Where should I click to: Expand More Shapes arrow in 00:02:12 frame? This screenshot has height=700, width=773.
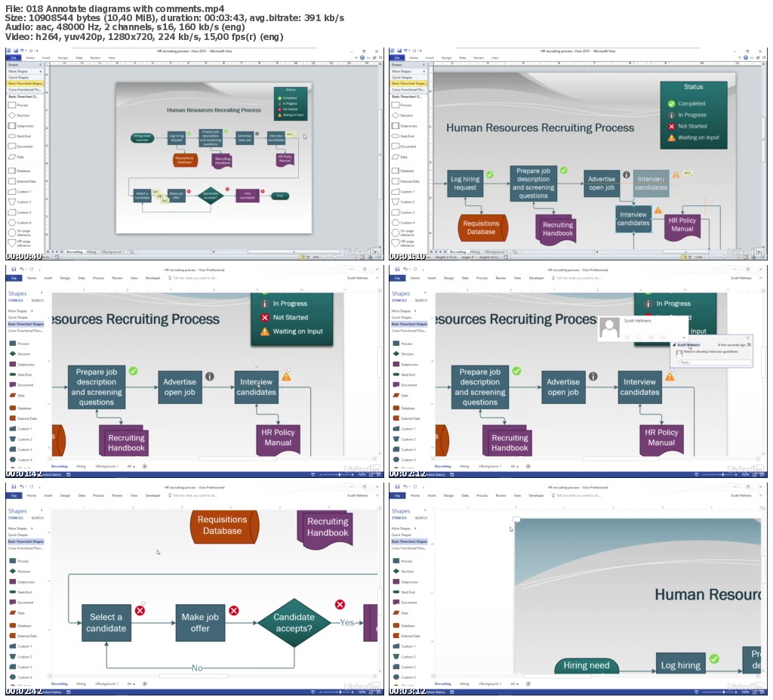tap(416, 311)
